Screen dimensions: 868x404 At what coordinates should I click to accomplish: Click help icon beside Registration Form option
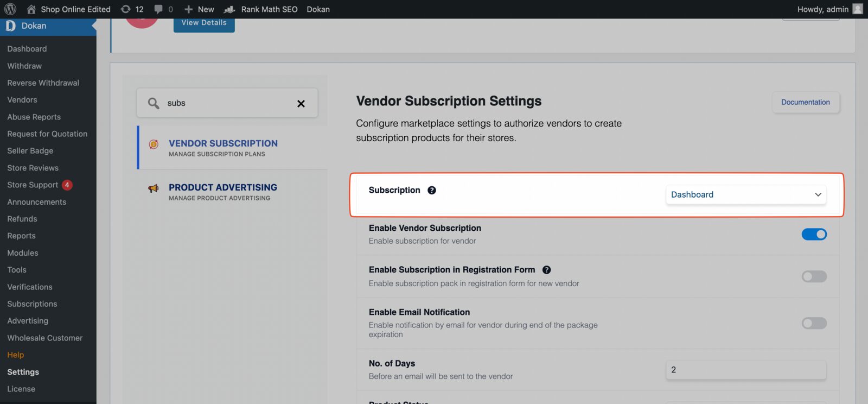pyautogui.click(x=547, y=270)
